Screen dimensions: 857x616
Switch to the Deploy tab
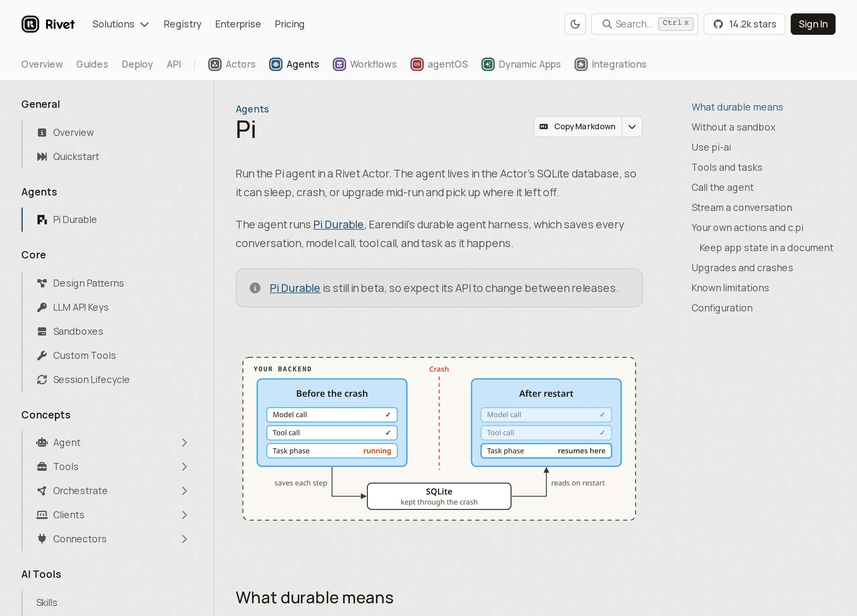point(137,64)
